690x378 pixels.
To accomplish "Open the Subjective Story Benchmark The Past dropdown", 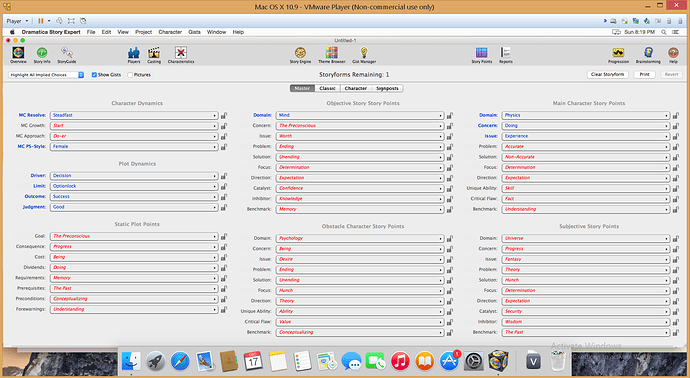I will click(x=586, y=333).
